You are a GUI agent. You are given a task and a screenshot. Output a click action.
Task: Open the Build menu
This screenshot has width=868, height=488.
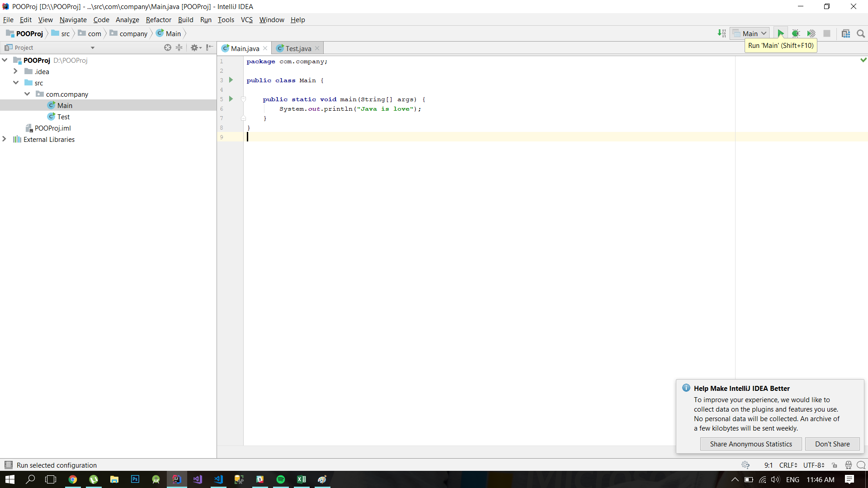[x=185, y=19]
